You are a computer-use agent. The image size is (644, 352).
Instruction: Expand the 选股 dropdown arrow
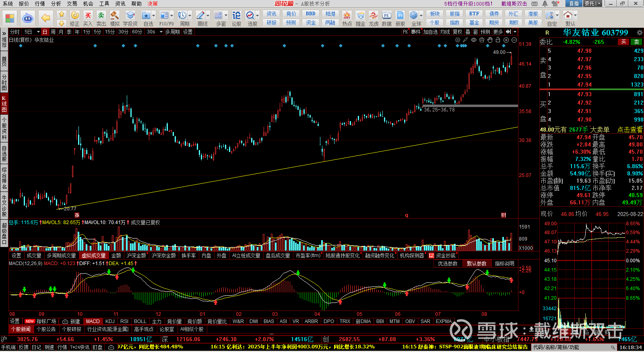(x=258, y=16)
